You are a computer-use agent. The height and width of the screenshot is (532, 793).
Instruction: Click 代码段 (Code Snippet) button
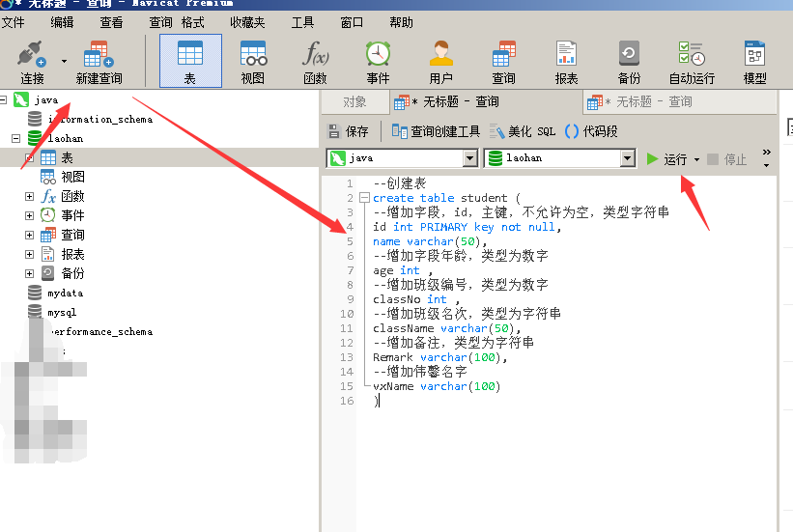coord(591,131)
